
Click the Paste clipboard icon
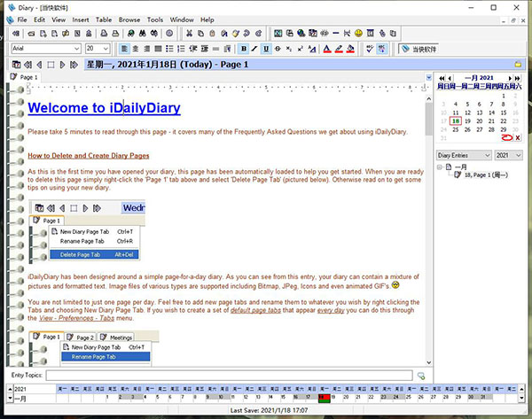point(213,34)
